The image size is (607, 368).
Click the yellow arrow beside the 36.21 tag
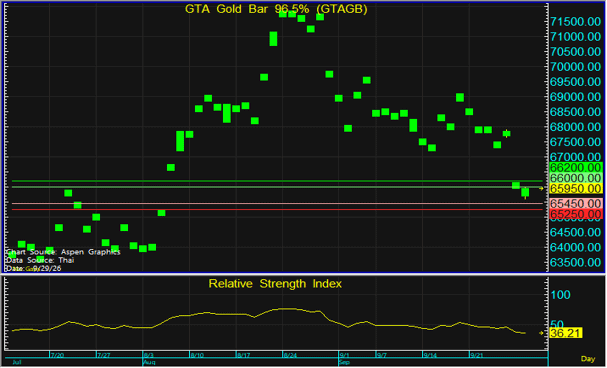(541, 333)
